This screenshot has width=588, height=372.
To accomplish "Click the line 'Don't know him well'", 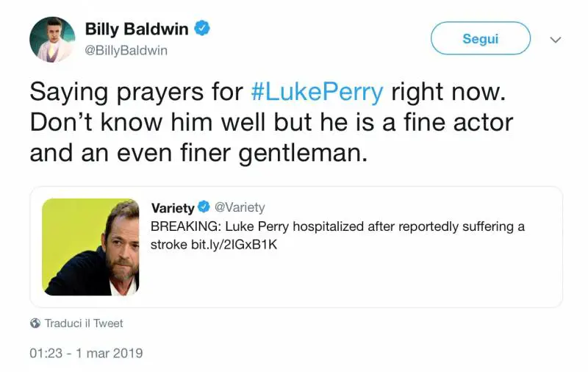I will [147, 122].
